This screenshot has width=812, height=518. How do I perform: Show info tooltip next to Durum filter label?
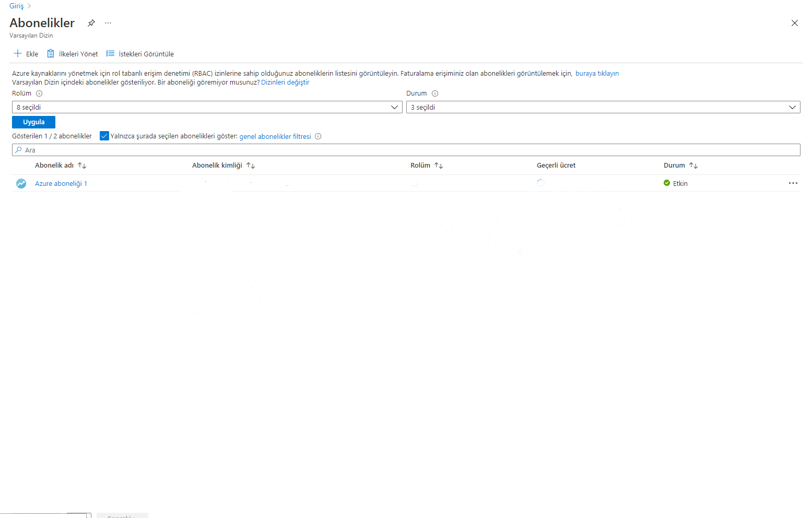pos(435,93)
